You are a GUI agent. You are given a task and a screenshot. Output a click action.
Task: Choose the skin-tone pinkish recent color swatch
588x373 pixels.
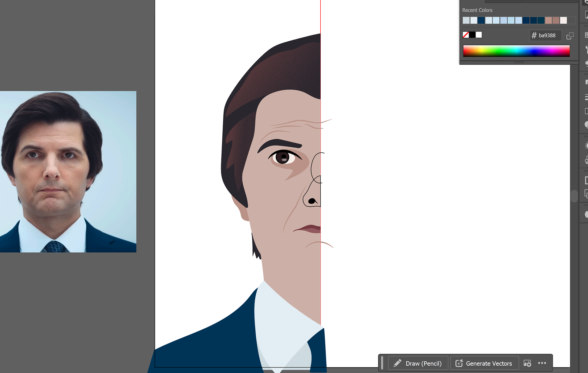(548, 21)
